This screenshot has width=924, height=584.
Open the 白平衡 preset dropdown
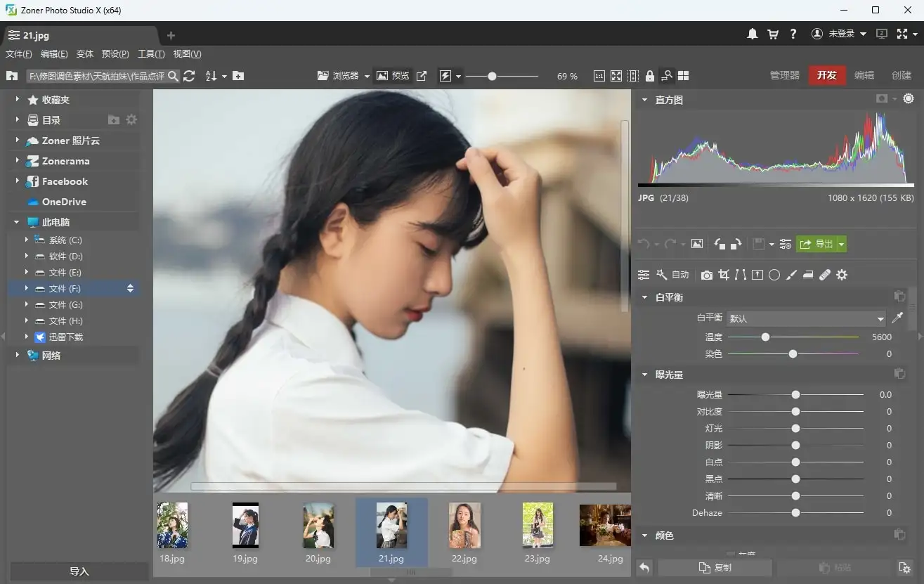807,318
